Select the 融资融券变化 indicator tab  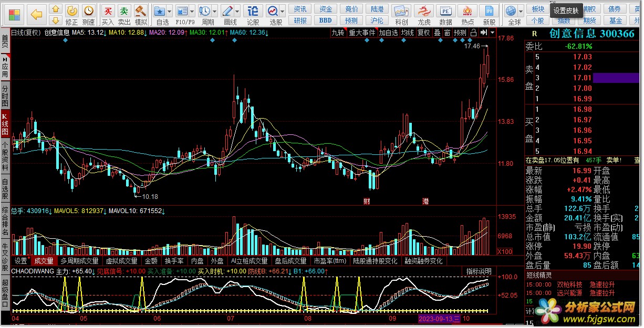click(423, 261)
